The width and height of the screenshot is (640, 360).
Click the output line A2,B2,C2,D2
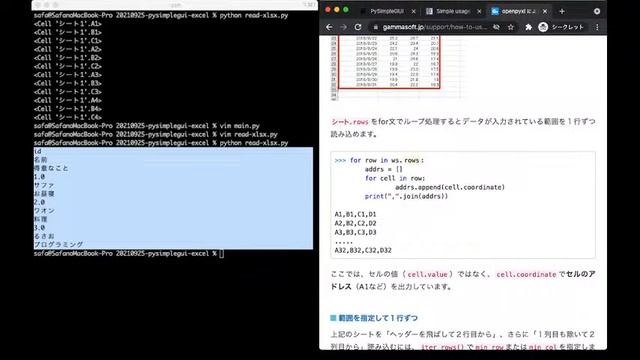click(356, 223)
